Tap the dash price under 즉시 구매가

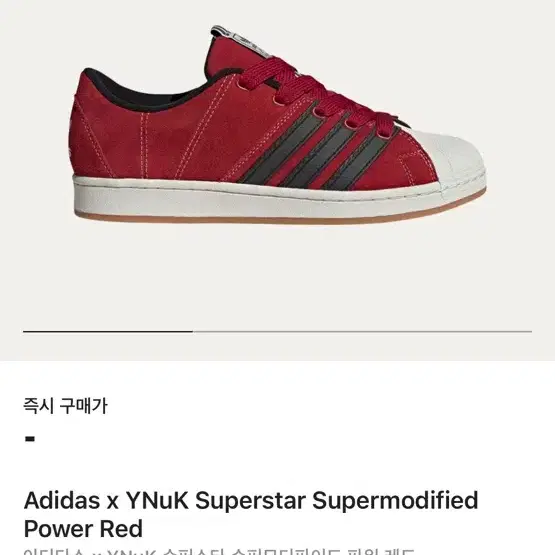pyautogui.click(x=30, y=439)
